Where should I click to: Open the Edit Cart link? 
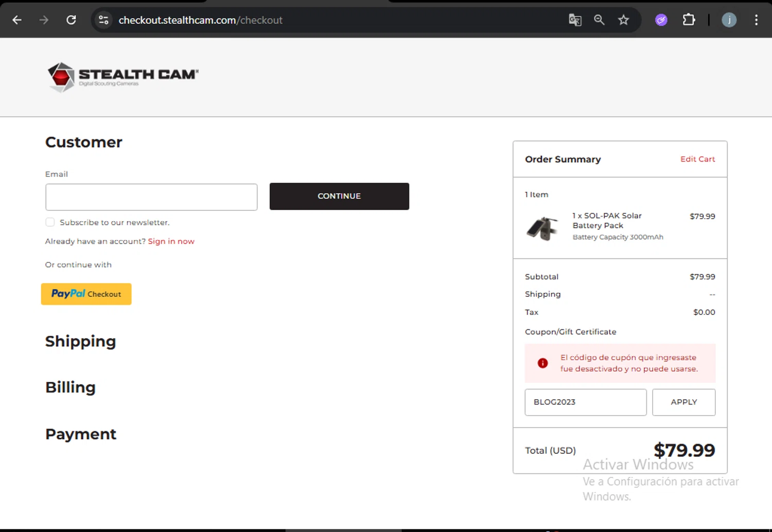pos(697,159)
